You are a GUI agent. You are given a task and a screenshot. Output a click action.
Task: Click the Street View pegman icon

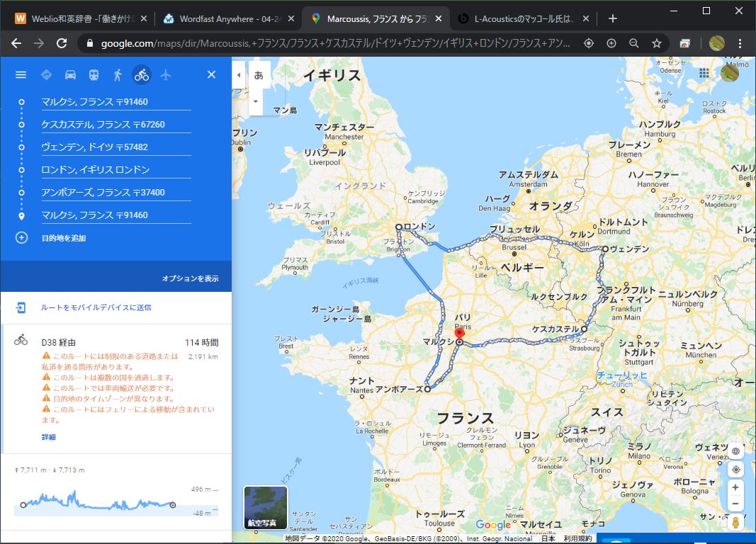[735, 522]
